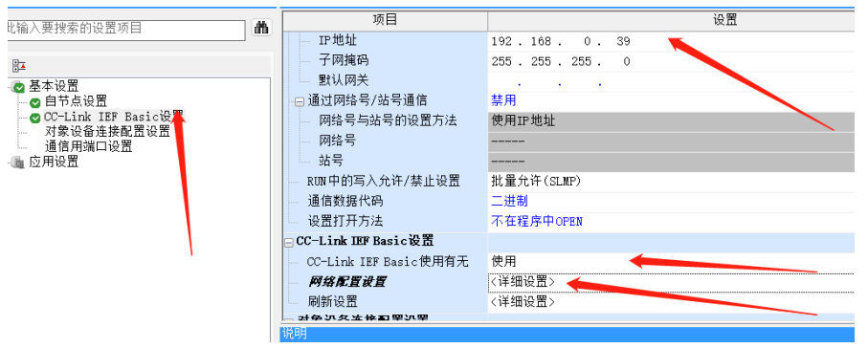
Task: Open 对象设备连接配置设置 tree item
Action: [107, 132]
